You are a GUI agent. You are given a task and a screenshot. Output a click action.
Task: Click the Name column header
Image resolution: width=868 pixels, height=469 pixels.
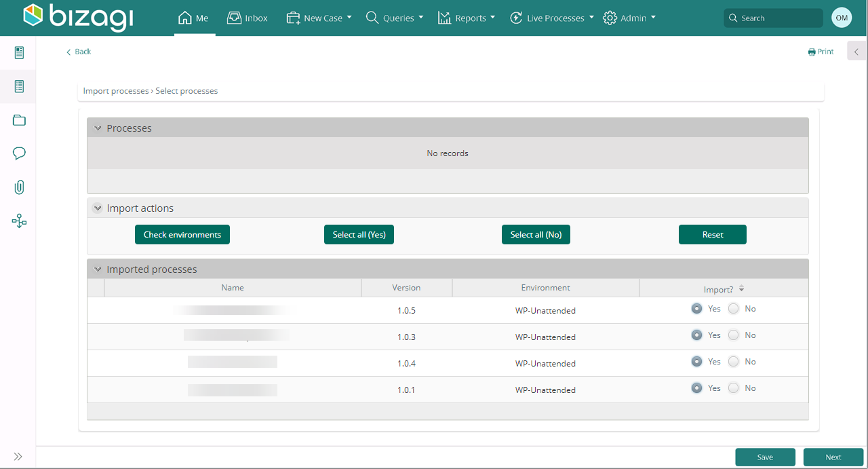(x=233, y=288)
